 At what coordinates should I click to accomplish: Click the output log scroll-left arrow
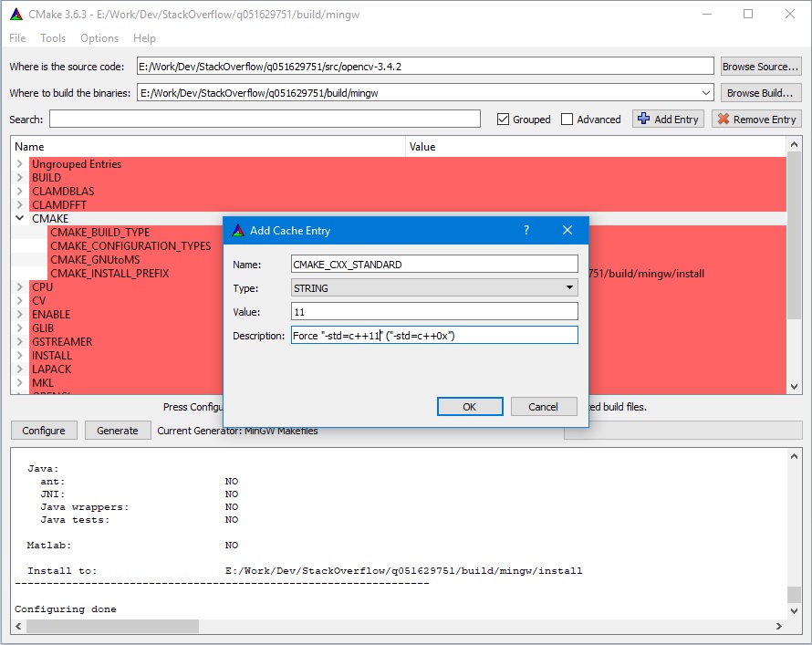[x=18, y=627]
